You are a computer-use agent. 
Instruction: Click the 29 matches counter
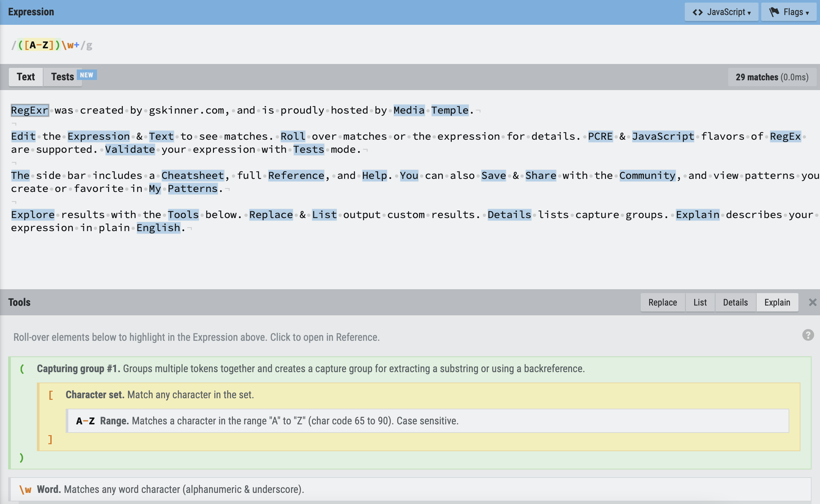point(772,77)
